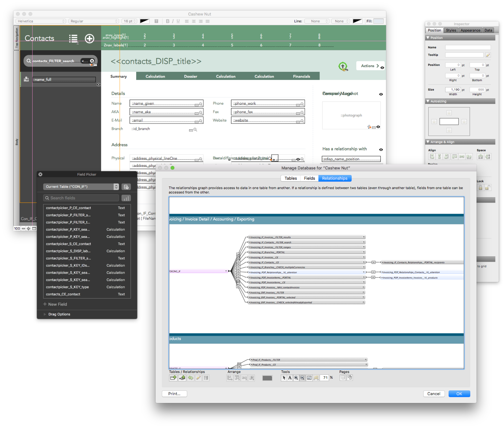504x428 pixels.
Task: Click the align bottom edges icon in Inspector
Action: click(x=469, y=156)
